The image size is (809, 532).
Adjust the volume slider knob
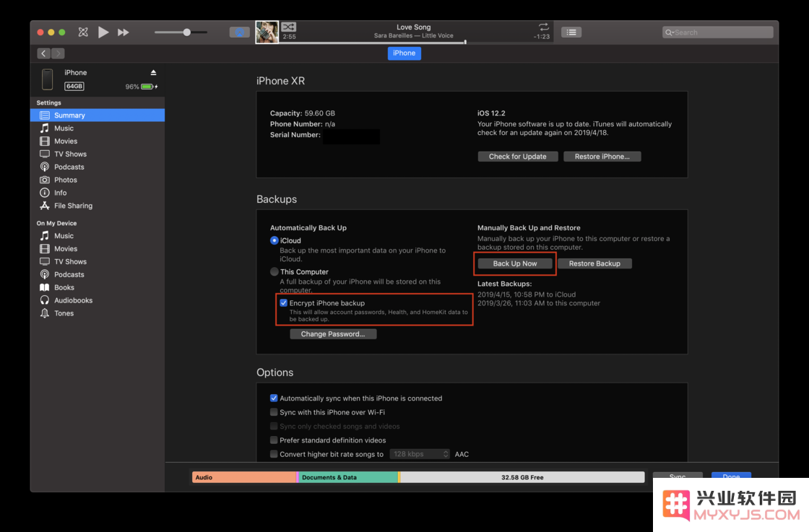[187, 32]
